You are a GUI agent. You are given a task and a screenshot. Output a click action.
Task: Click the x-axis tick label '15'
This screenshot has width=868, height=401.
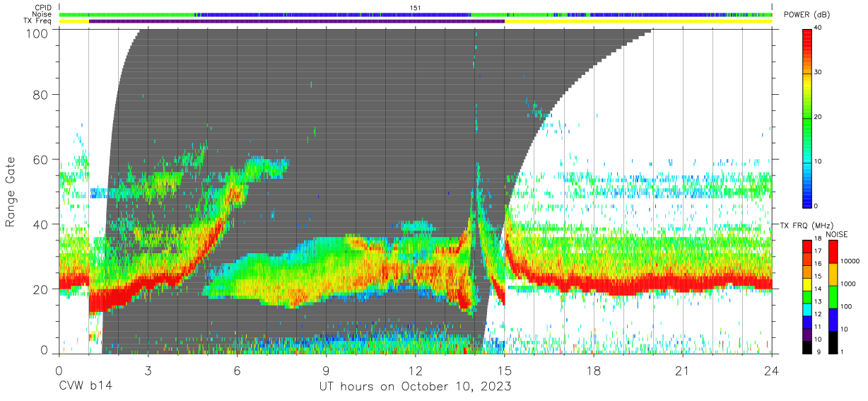coord(505,370)
